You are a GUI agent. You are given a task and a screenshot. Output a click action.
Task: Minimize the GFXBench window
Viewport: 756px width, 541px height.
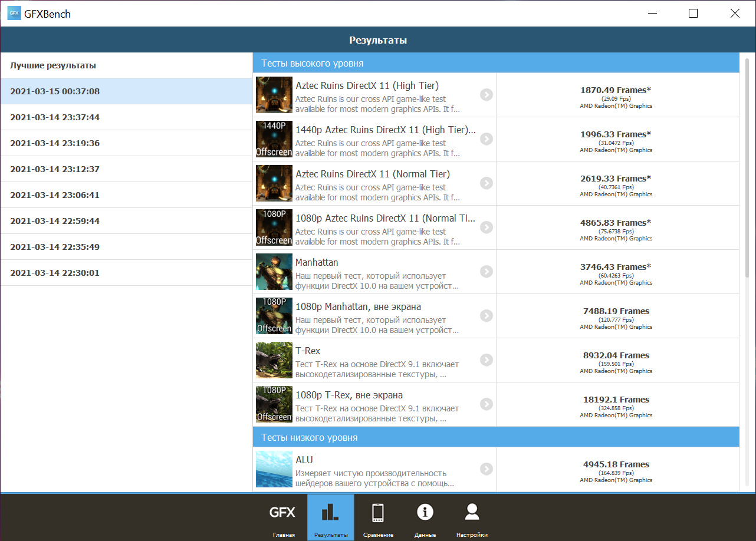pos(652,13)
